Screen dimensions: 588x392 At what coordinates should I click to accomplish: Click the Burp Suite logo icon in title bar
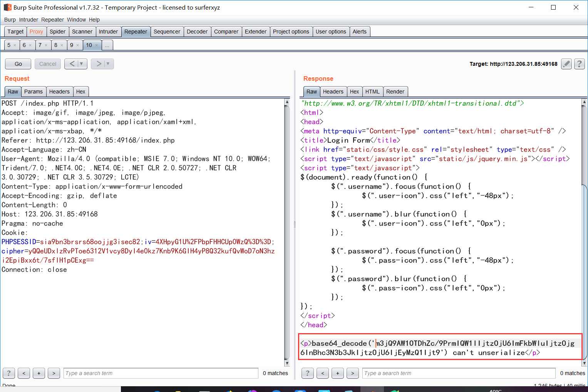(8, 7)
